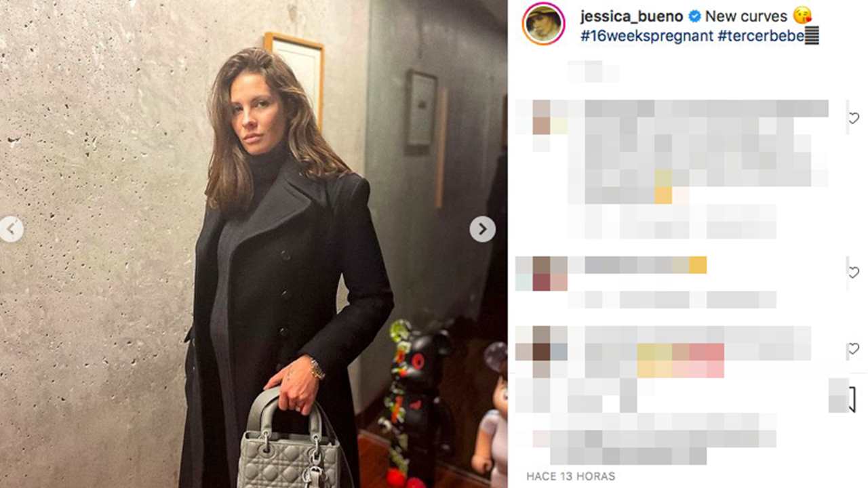
Task: Open jessica_bueno's profile picture story ring
Action: click(x=543, y=24)
